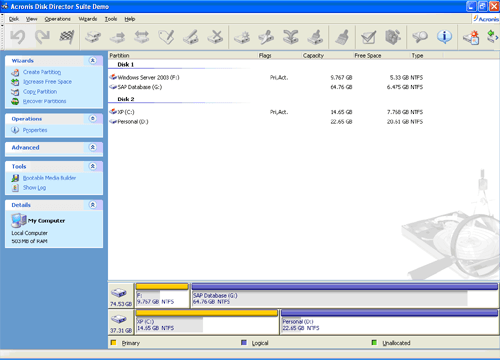
Task: Click the Disk 1 group header
Action: (x=126, y=64)
